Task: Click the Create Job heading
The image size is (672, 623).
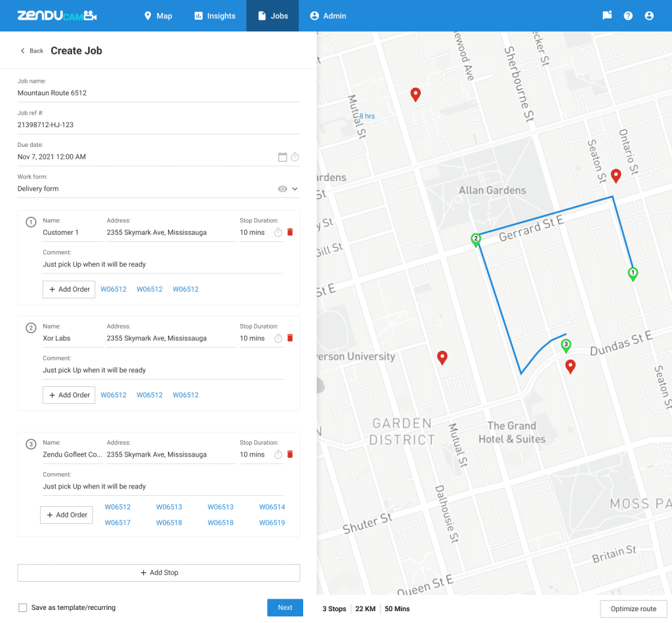Action: pos(76,51)
